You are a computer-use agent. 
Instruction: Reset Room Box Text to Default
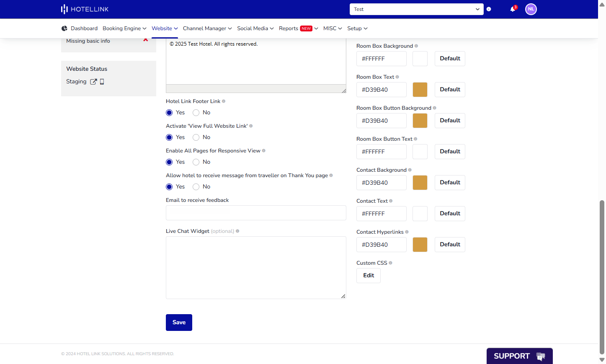450,90
